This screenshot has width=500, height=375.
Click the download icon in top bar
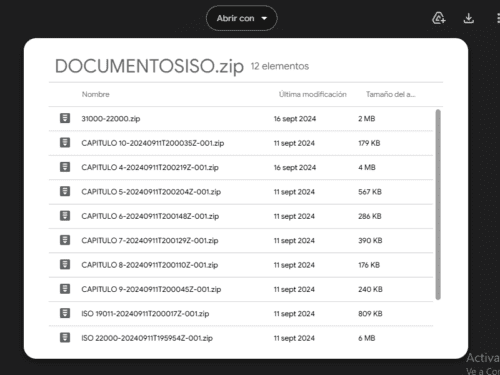pyautogui.click(x=469, y=18)
